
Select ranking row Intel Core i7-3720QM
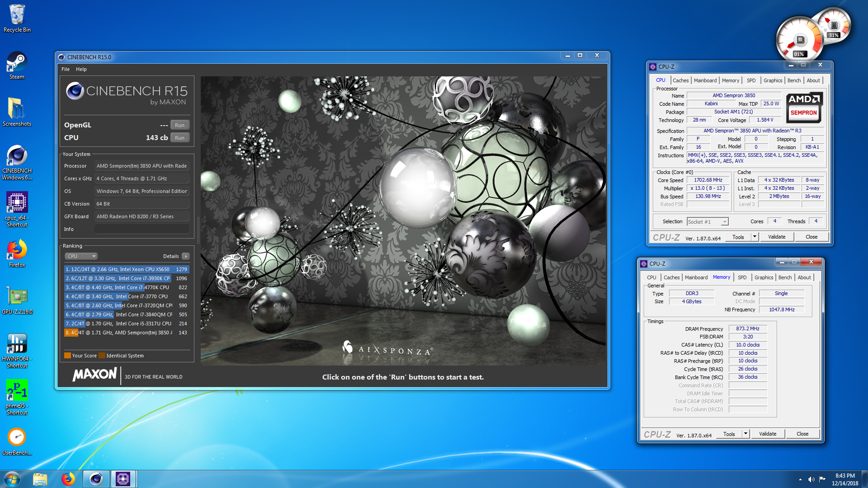(127, 305)
